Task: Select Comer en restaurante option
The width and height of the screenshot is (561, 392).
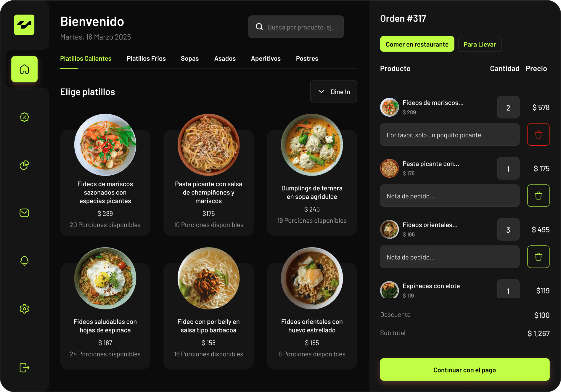Action: coord(417,44)
